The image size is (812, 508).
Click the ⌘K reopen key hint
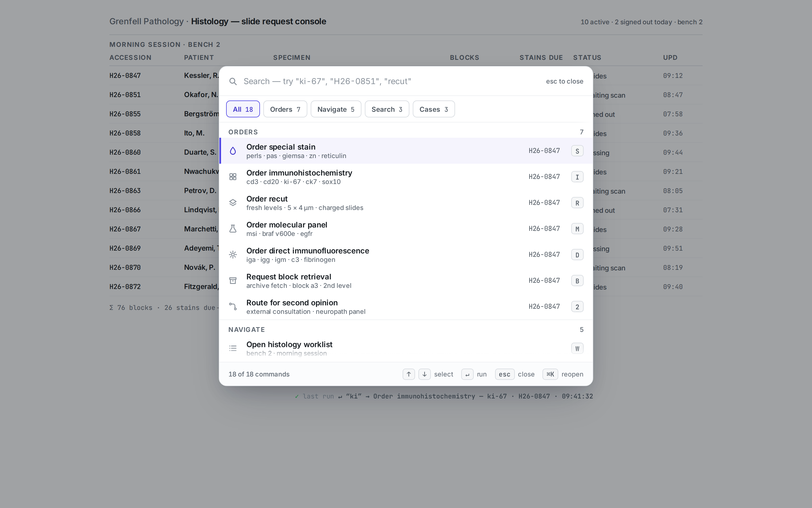click(550, 374)
